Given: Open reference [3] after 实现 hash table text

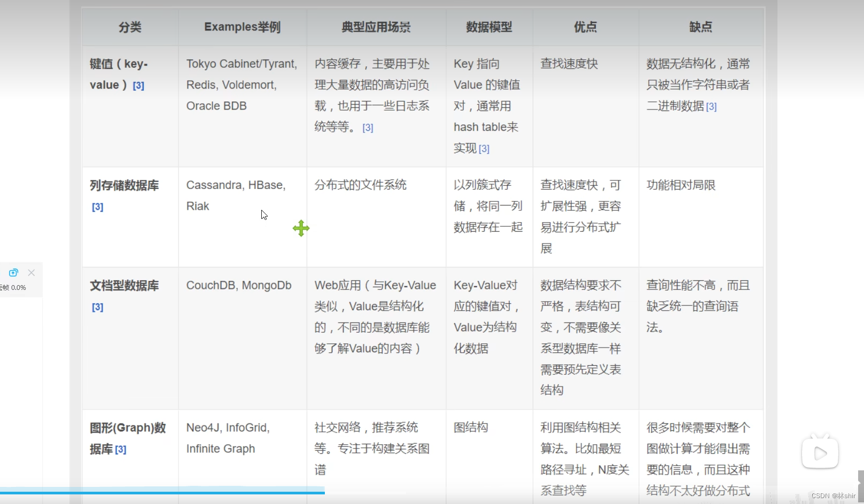Looking at the screenshot, I should (x=484, y=149).
